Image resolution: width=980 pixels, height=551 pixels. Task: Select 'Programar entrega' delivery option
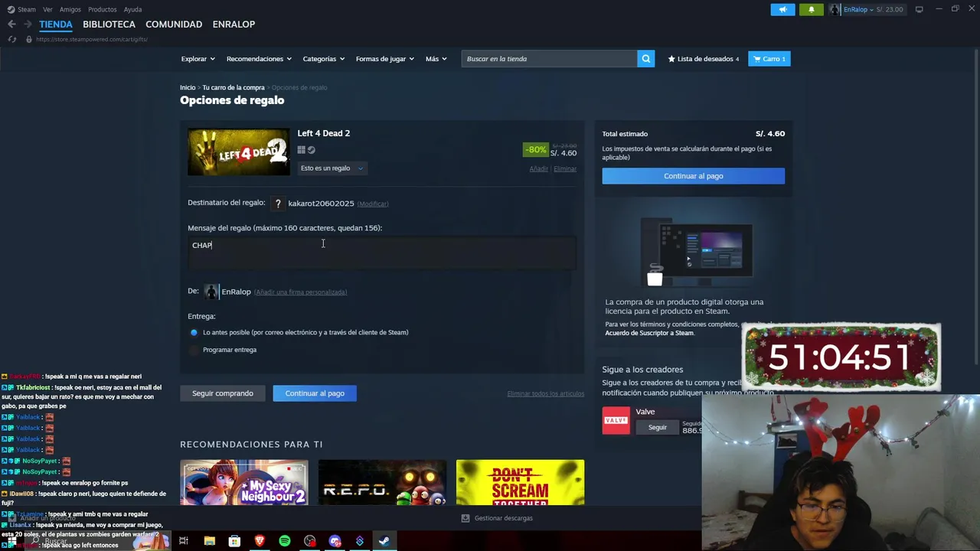(x=194, y=350)
